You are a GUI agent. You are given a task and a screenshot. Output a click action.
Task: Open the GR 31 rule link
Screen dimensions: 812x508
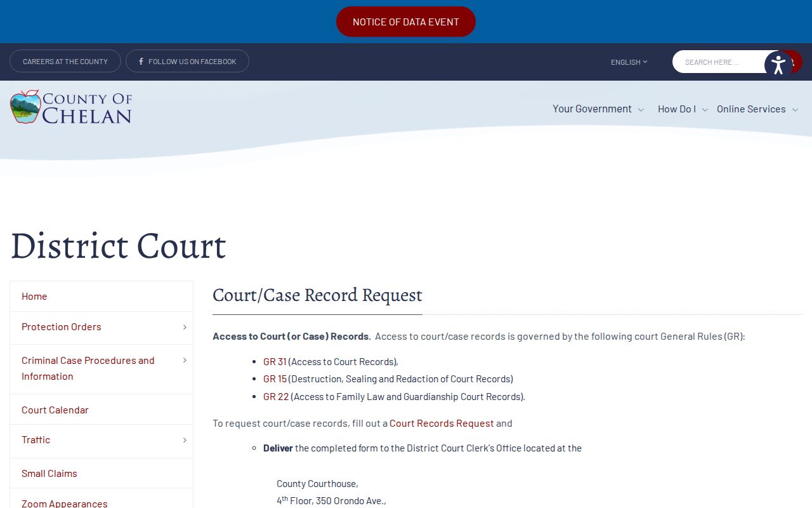pos(275,362)
